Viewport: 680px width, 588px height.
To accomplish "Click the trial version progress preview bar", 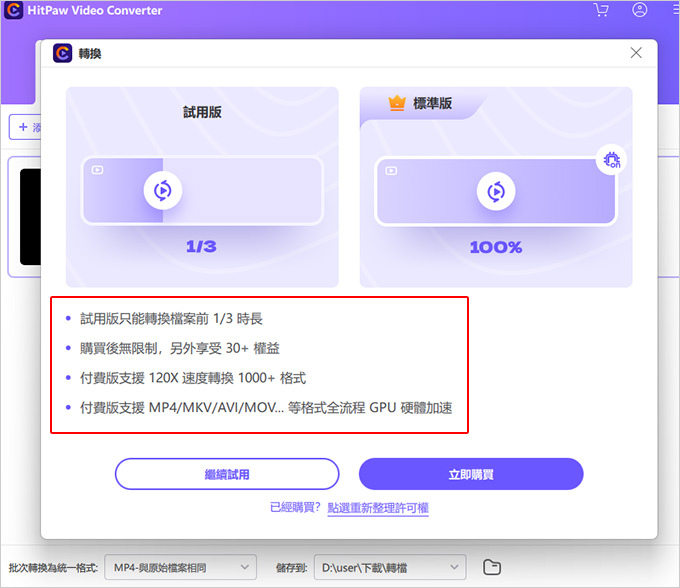I will (x=202, y=190).
